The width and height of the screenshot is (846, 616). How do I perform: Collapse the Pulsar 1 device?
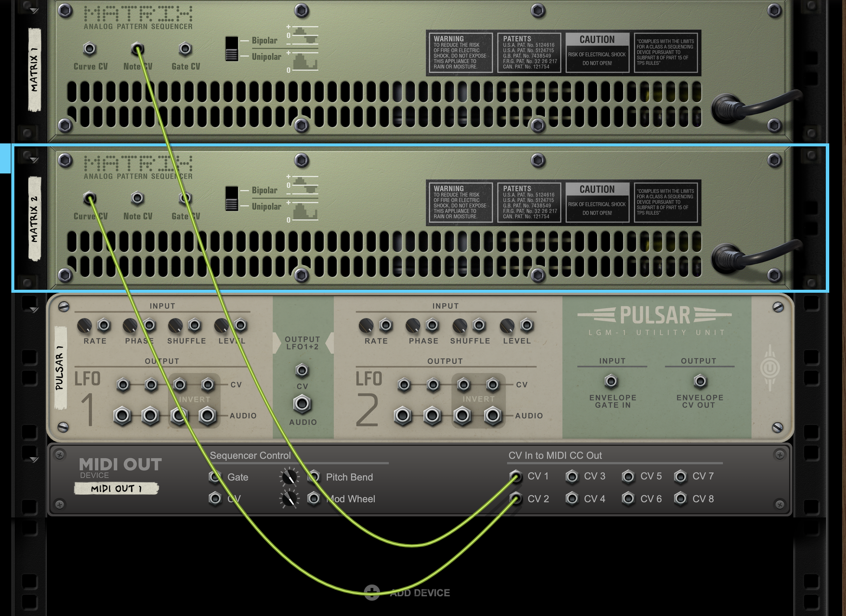pyautogui.click(x=34, y=310)
